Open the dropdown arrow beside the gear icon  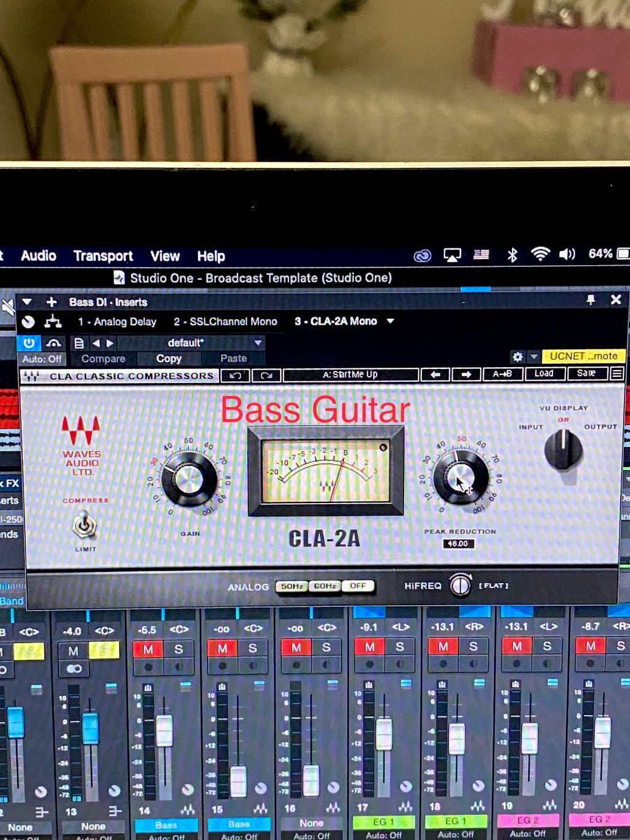coord(533,357)
